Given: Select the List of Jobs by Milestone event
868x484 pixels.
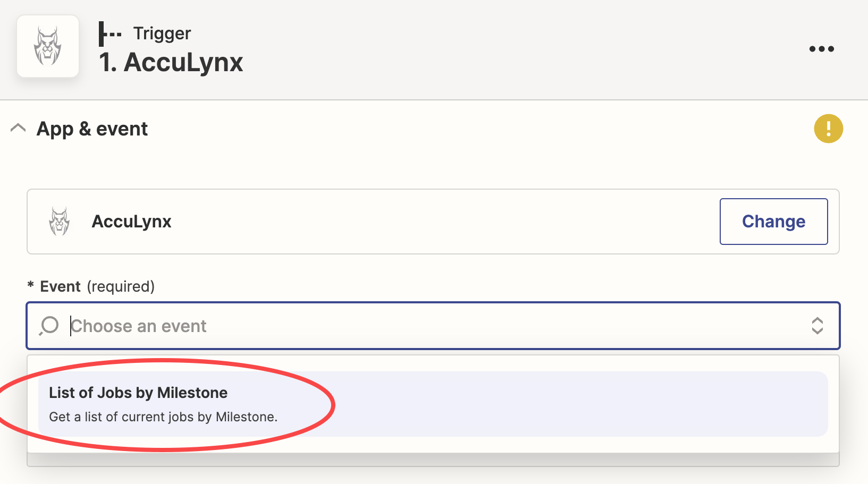Looking at the screenshot, I should (138, 393).
